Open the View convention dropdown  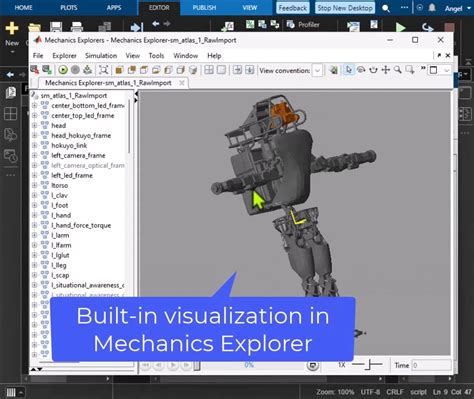tap(318, 70)
